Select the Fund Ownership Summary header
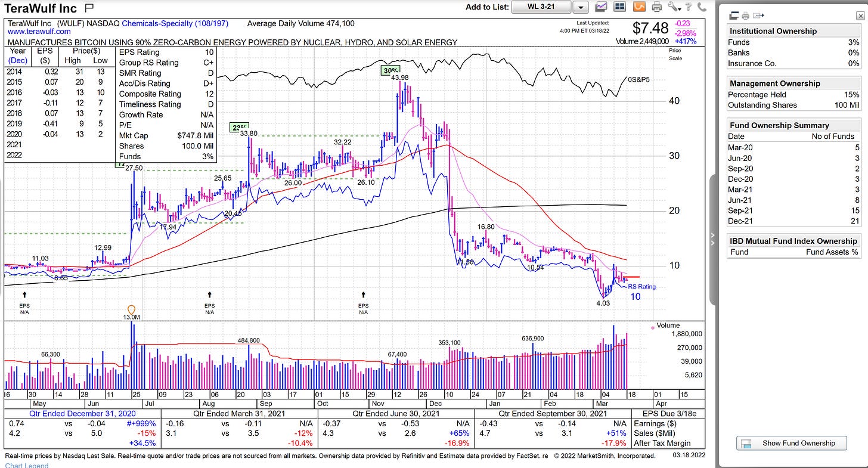The height and width of the screenshot is (468, 868). [x=793, y=125]
